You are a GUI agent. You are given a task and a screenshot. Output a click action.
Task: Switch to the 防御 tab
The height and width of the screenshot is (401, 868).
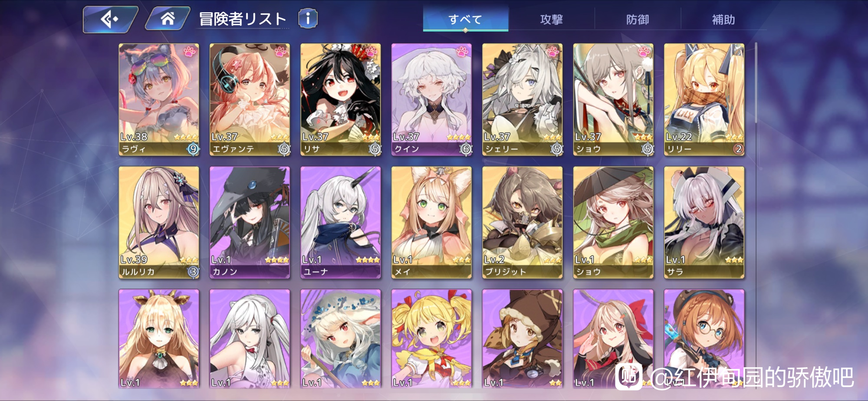(x=637, y=20)
